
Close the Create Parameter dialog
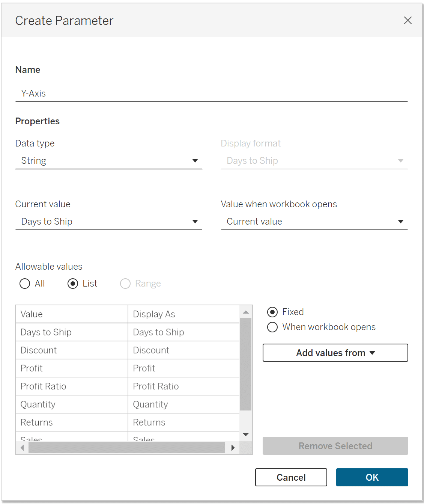point(407,20)
